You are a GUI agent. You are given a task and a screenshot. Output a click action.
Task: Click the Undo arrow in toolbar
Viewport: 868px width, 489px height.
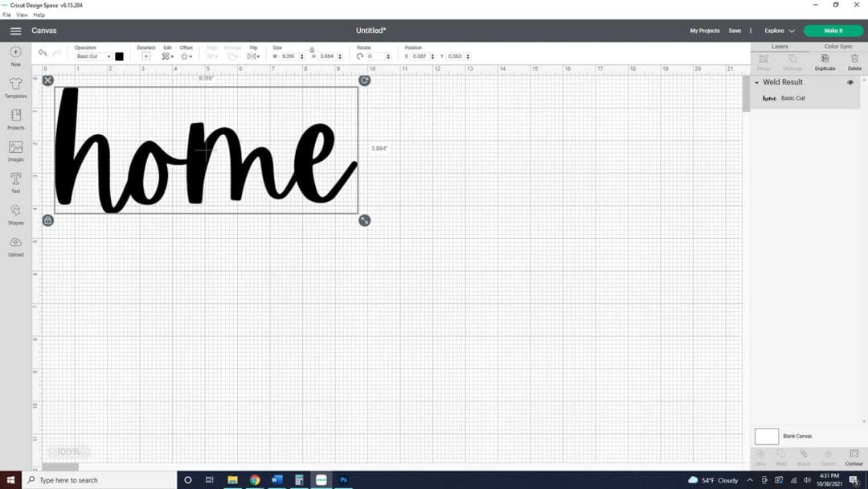(43, 53)
